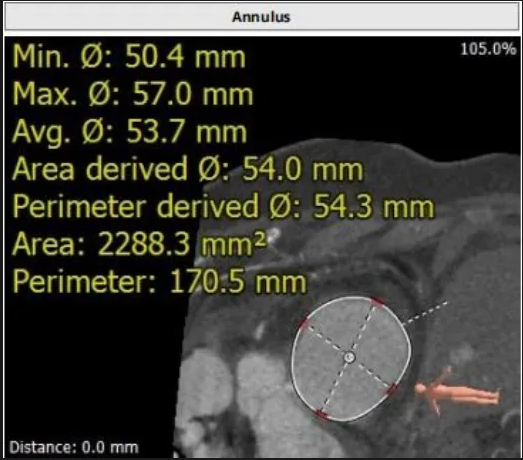523x460 pixels.
Task: Click the Distance 0.0 mm label
Action: [x=74, y=447]
